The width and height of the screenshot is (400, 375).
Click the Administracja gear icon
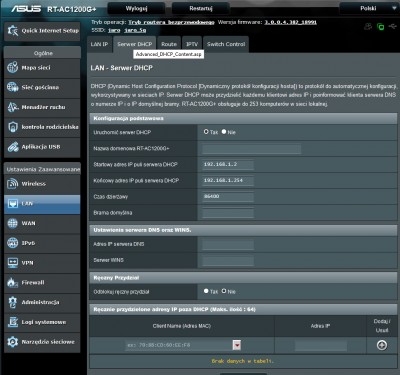click(13, 302)
